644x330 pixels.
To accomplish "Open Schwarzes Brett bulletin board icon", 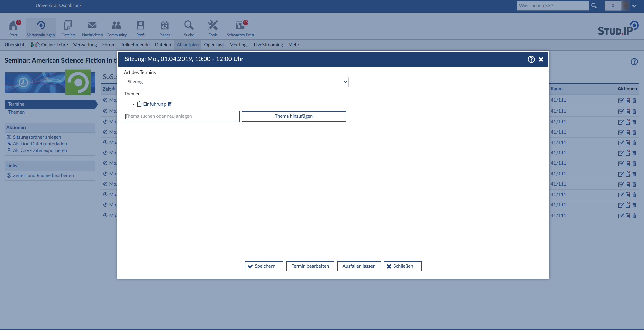I will tap(240, 26).
